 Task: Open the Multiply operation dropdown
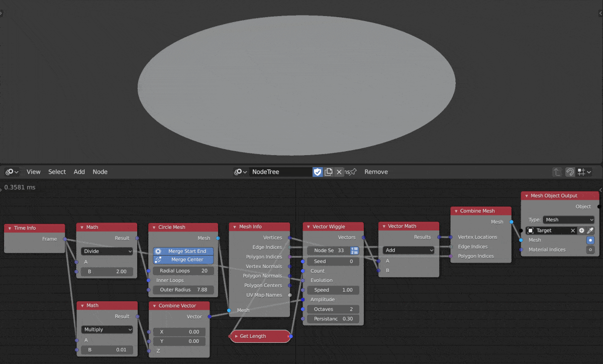point(107,329)
